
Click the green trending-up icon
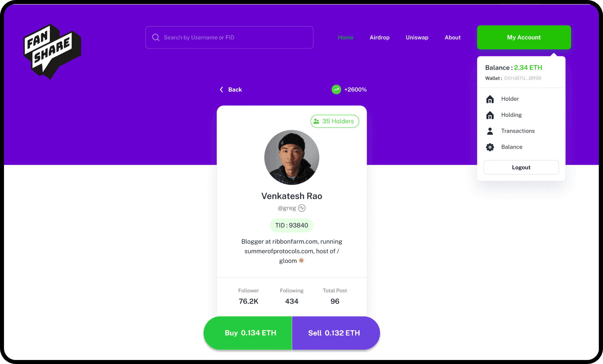point(336,90)
